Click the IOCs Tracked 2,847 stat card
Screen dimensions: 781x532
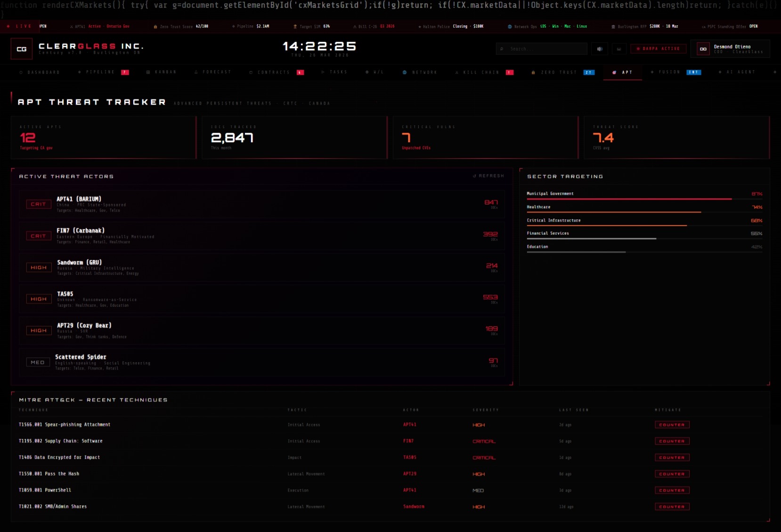point(295,137)
